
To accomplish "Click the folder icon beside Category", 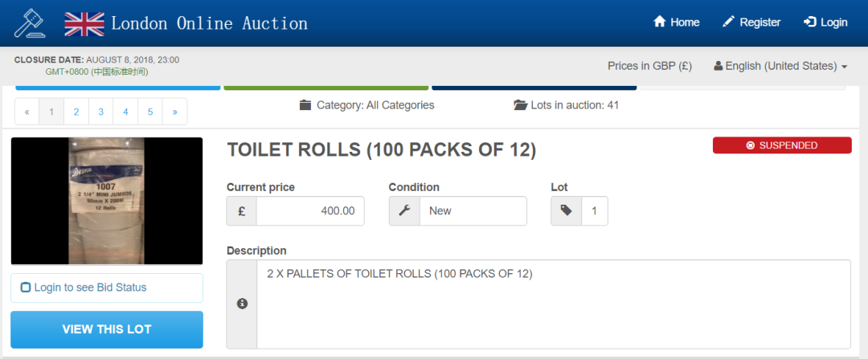I will (x=305, y=105).
